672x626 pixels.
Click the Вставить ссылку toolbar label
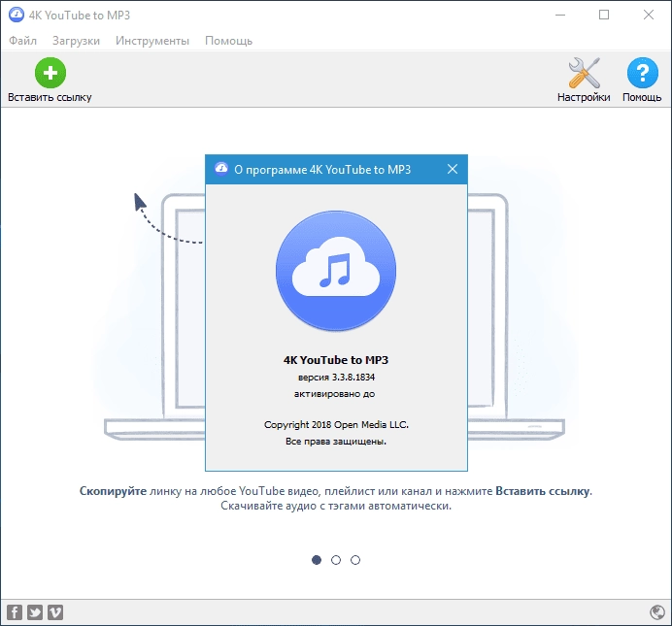click(x=50, y=97)
